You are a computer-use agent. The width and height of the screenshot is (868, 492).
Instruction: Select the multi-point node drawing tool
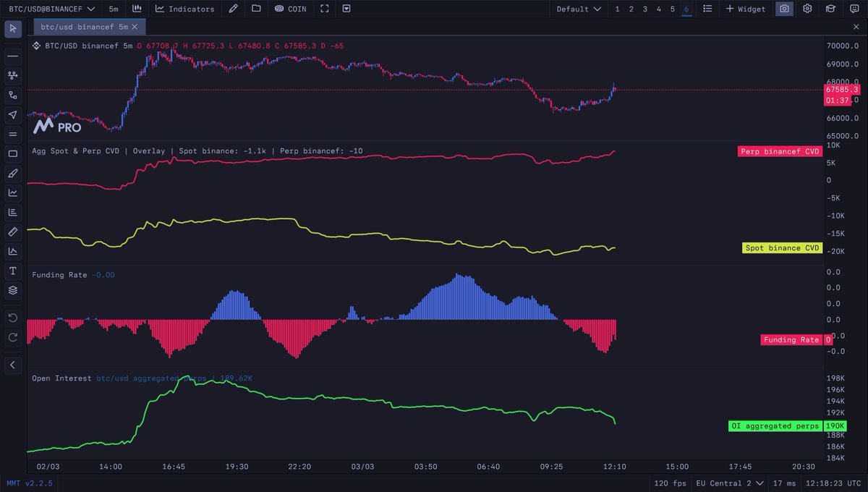coord(13,75)
